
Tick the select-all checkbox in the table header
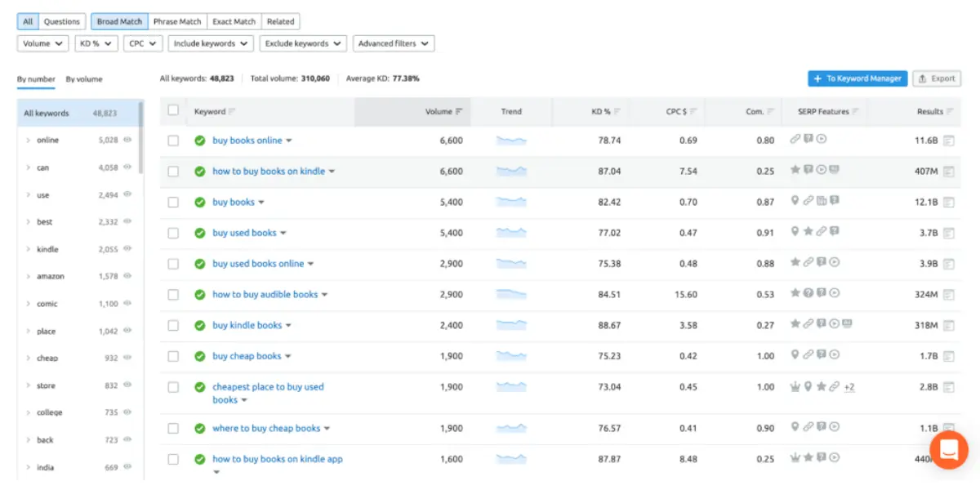(x=173, y=110)
